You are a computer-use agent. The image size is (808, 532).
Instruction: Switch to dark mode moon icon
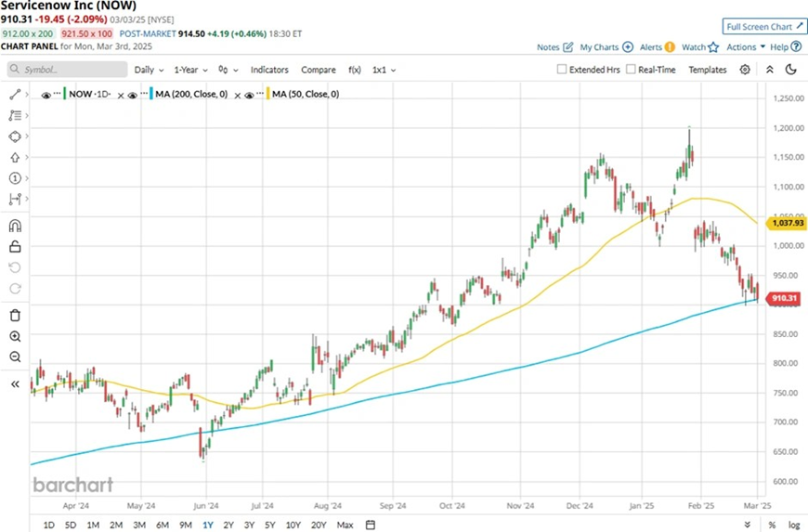791,70
